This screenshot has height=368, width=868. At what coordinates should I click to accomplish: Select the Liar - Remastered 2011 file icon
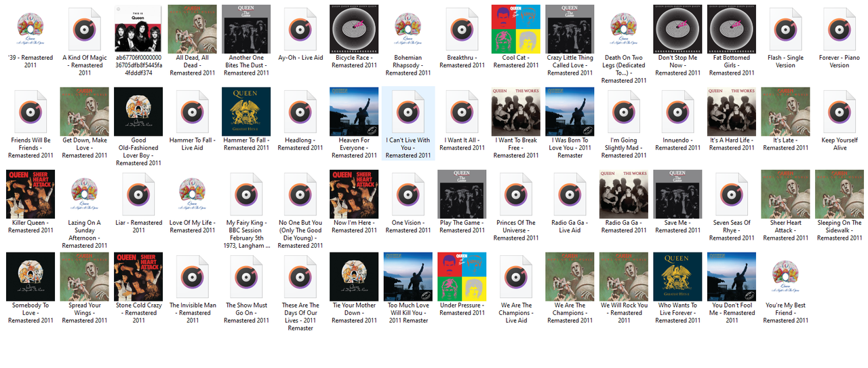(x=138, y=194)
